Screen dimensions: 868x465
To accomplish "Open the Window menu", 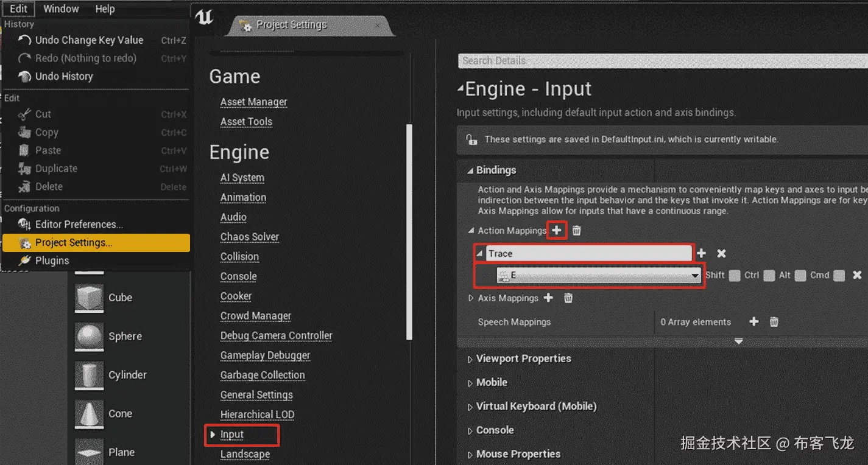I will pos(61,9).
